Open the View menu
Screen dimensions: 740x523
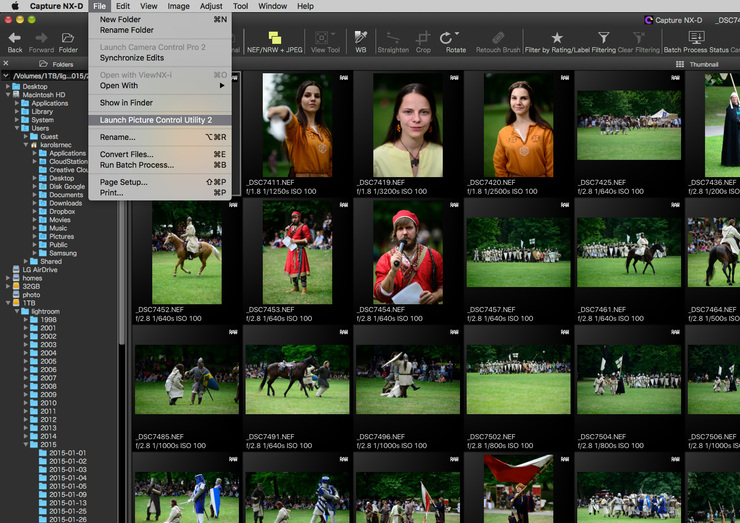coord(148,6)
